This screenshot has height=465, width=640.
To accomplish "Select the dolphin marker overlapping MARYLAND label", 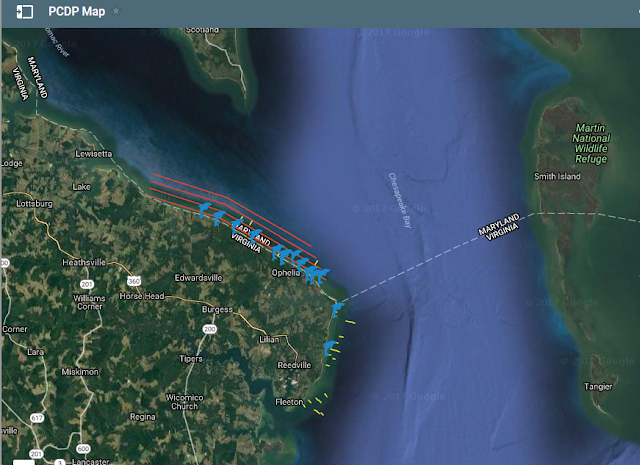I will pos(255,236).
